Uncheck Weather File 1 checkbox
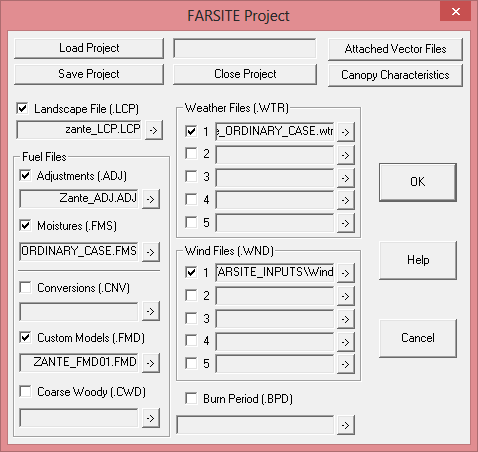The width and height of the screenshot is (478, 452). tap(191, 131)
